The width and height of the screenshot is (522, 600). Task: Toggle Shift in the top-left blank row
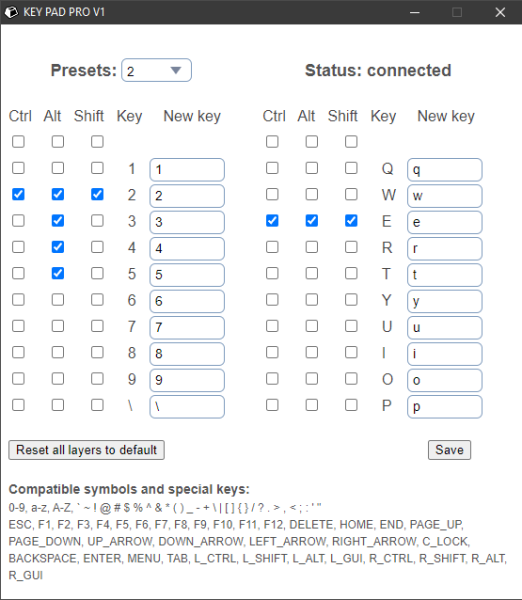pyautogui.click(x=97, y=142)
